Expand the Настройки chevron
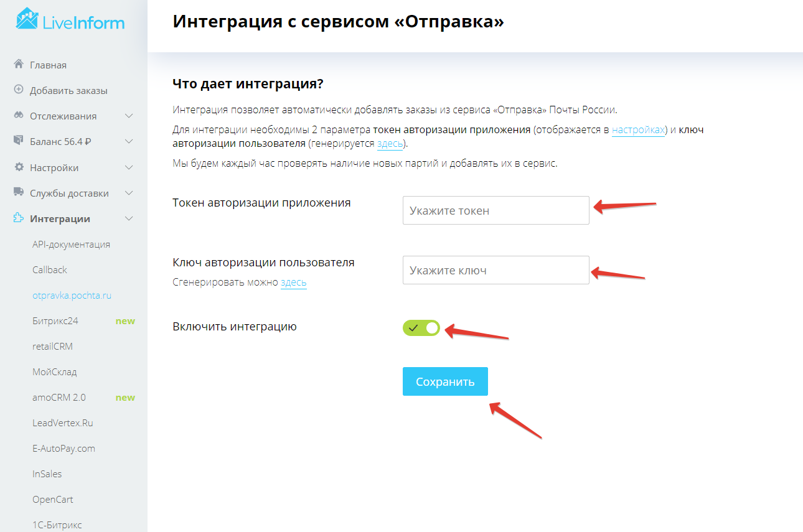The height and width of the screenshot is (532, 803). pos(129,167)
